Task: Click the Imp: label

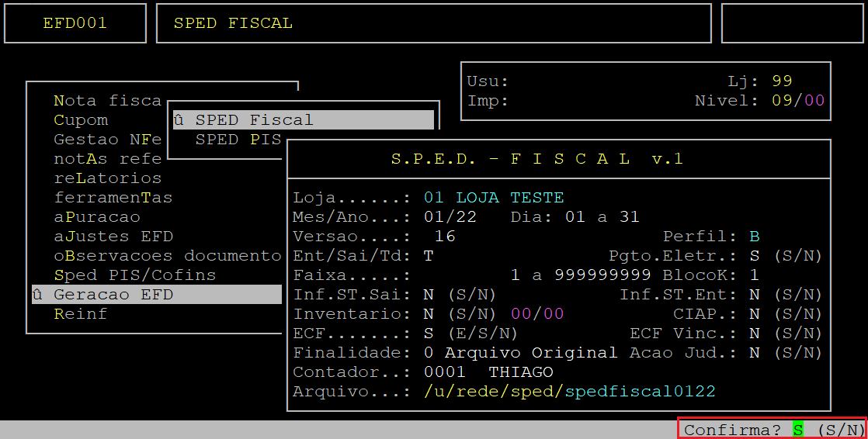Action: point(488,101)
